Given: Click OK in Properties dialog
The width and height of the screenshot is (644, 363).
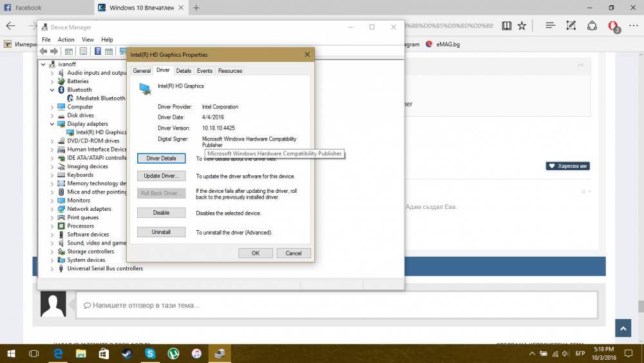Looking at the screenshot, I should pos(256,253).
